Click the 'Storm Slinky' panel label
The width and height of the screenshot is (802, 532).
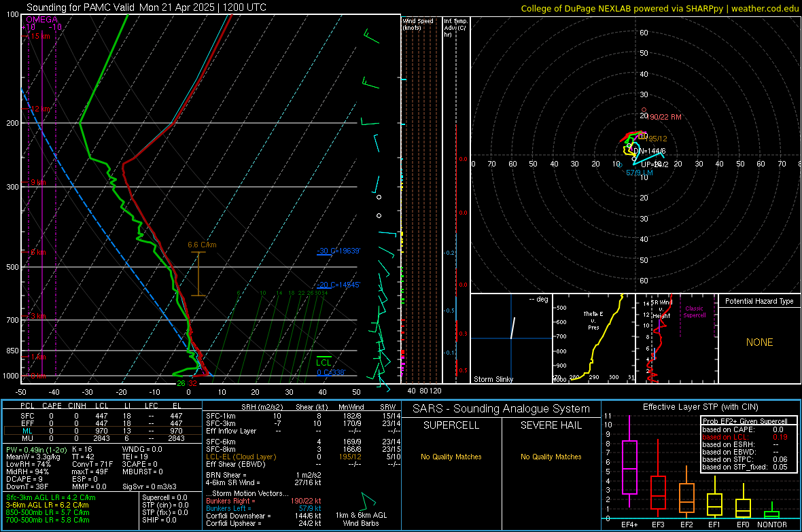click(x=493, y=379)
